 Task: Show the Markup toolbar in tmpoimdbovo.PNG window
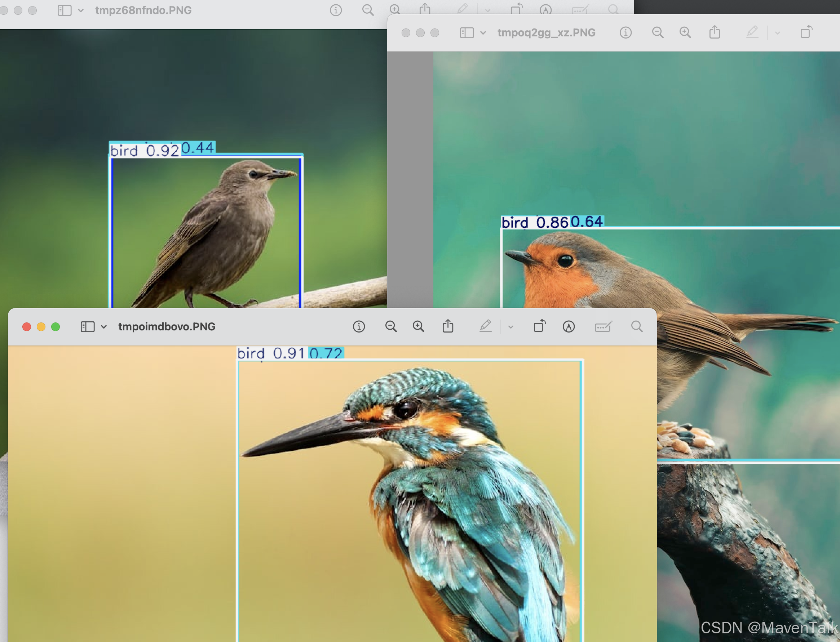coord(569,327)
